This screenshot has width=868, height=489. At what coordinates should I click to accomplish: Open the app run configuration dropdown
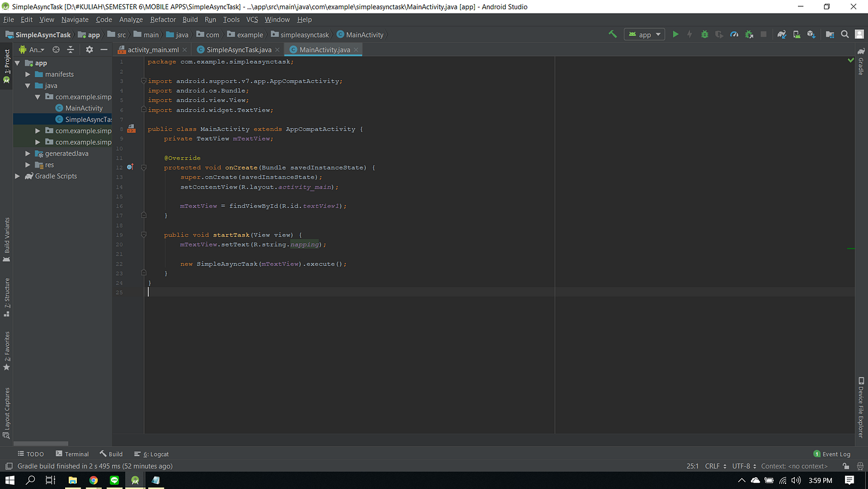pos(645,35)
